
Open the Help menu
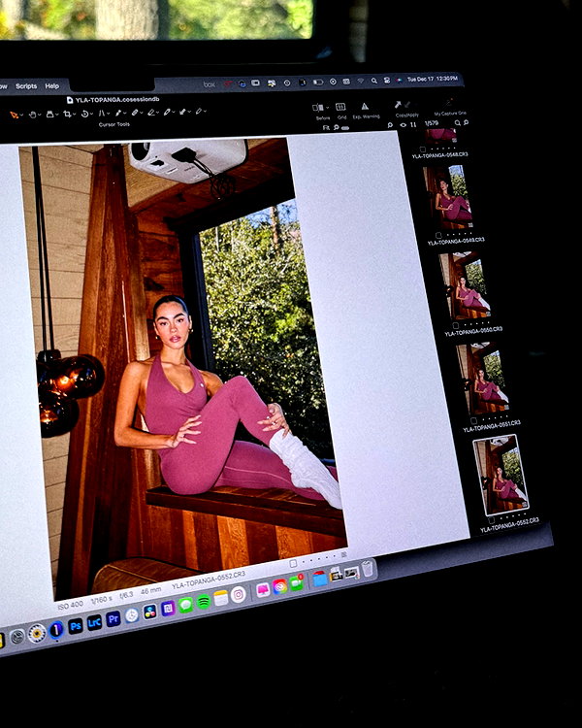[x=52, y=85]
